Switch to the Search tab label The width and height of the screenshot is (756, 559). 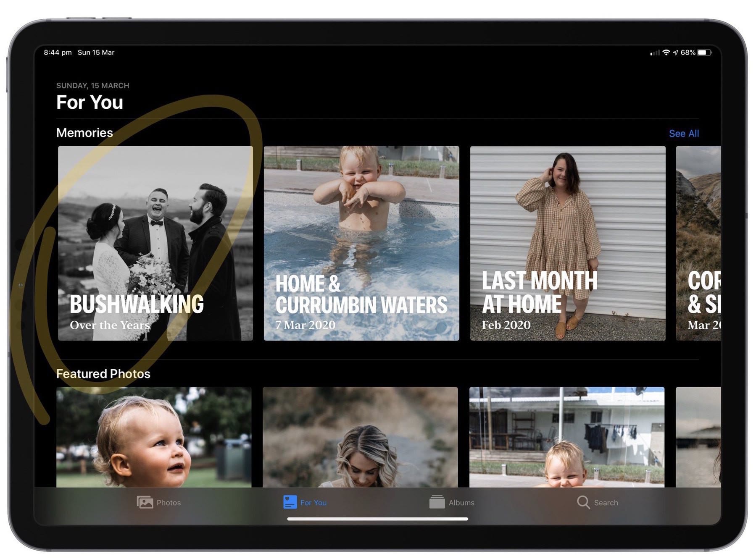[606, 503]
